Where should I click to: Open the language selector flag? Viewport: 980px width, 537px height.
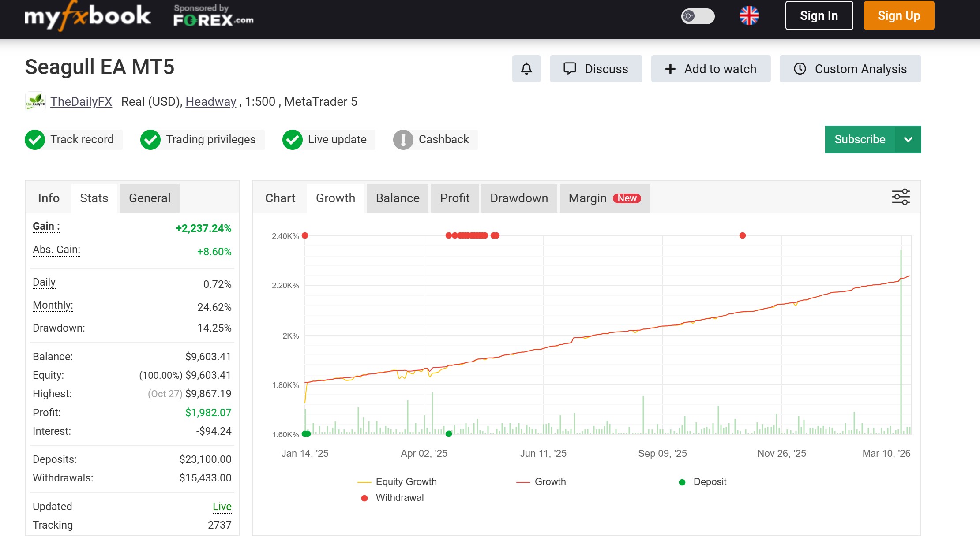click(x=749, y=15)
